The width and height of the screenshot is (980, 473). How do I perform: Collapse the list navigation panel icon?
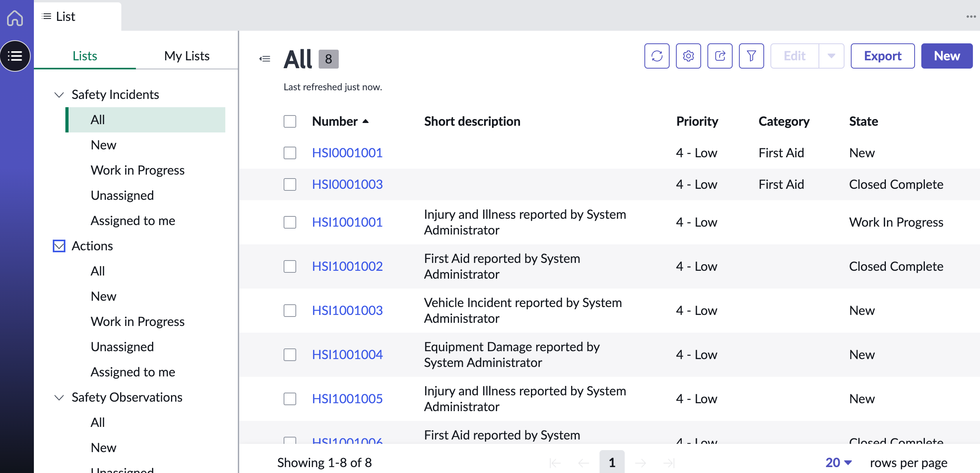click(x=265, y=59)
